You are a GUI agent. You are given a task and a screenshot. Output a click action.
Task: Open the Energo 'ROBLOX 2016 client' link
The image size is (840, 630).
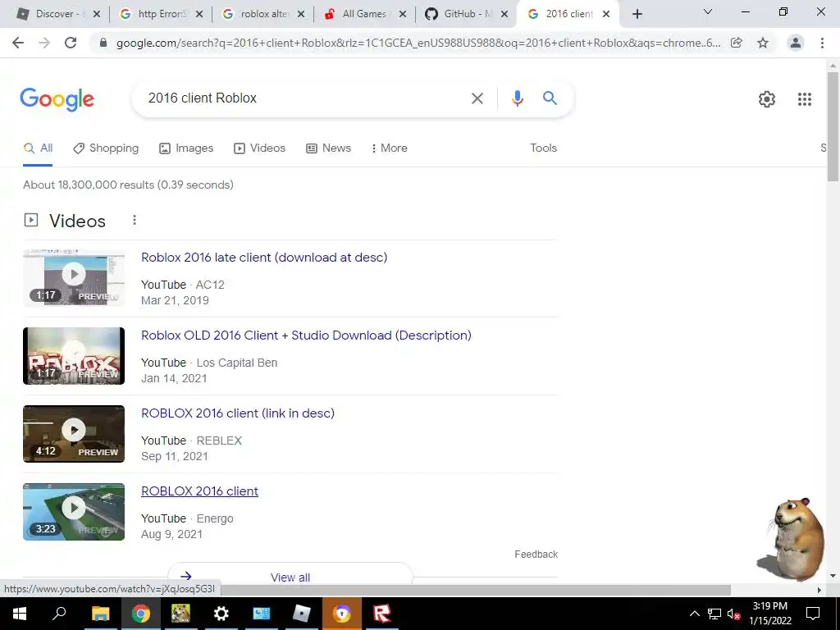[x=199, y=491]
